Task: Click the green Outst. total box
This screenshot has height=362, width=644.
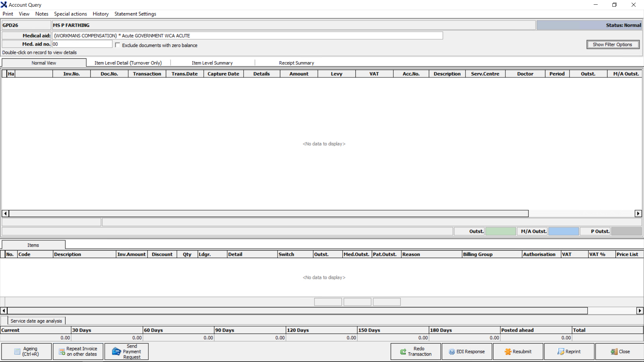Action: (500, 231)
